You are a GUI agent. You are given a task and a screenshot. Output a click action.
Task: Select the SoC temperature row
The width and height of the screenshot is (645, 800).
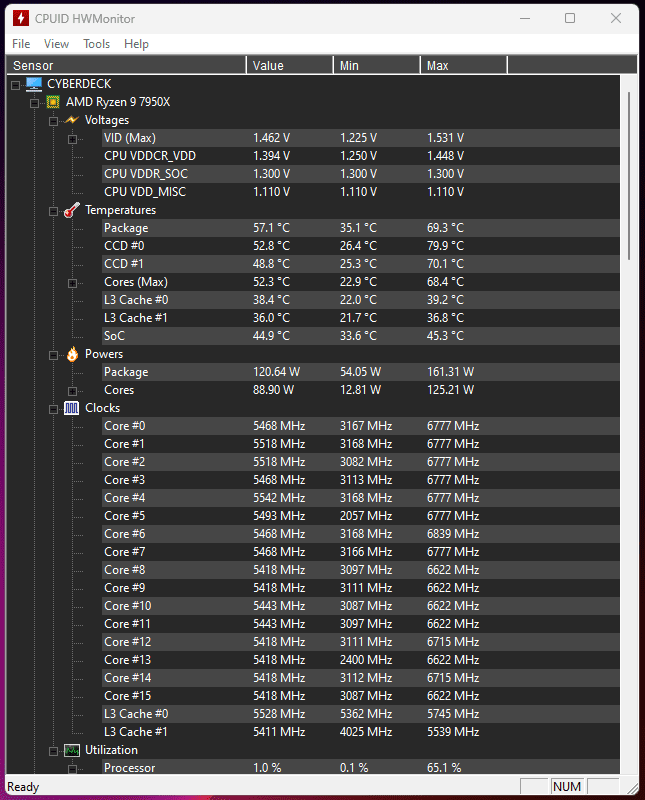coord(361,336)
